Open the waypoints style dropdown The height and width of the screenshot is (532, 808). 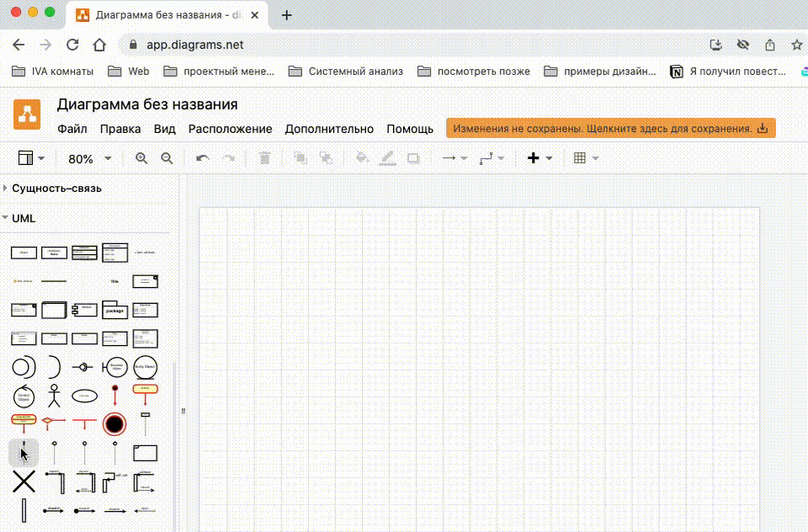click(x=492, y=158)
